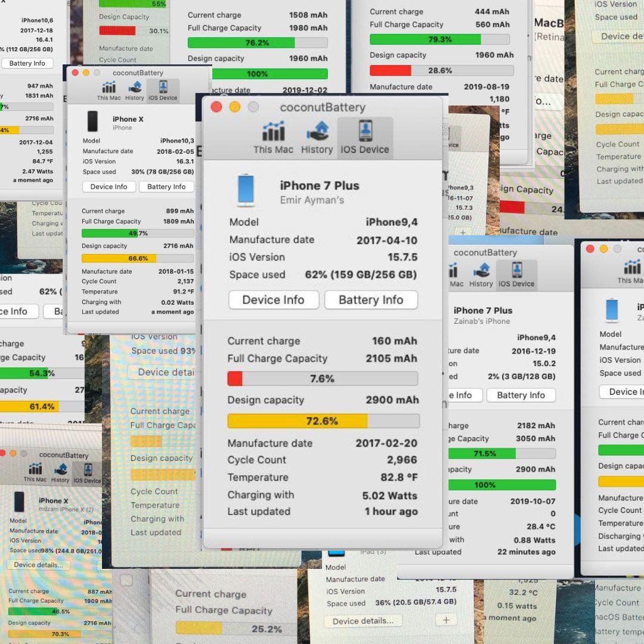This screenshot has height=644, width=644.
Task: Select iOS Device in the mdzam iPhone X window
Action: (x=87, y=473)
